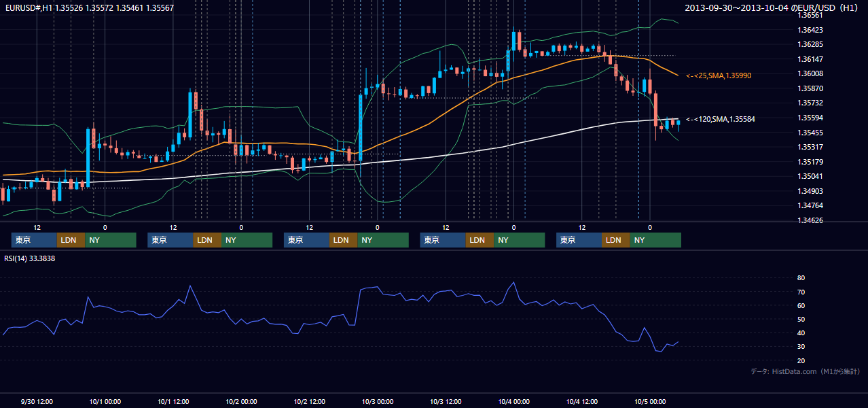Select the 1.35455 price axis value

click(x=810, y=133)
